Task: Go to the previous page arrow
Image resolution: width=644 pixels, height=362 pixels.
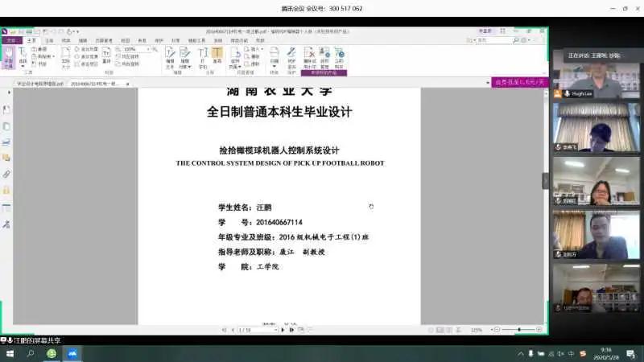Action: click(233, 330)
